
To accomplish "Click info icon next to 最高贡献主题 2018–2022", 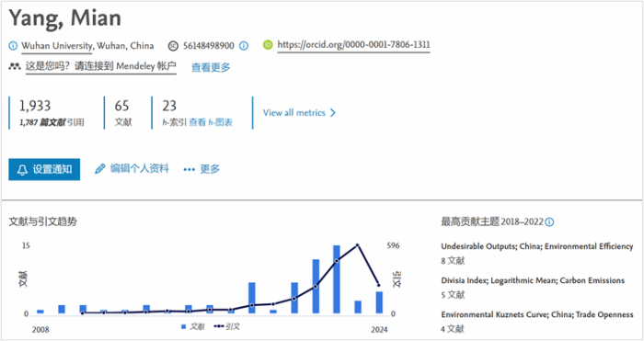I will click(549, 222).
